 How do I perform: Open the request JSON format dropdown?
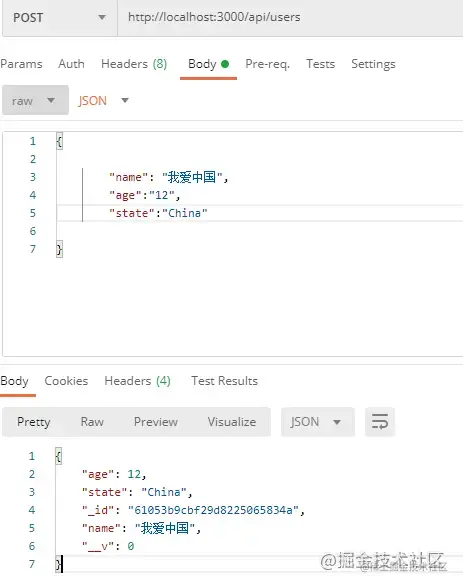pos(103,100)
